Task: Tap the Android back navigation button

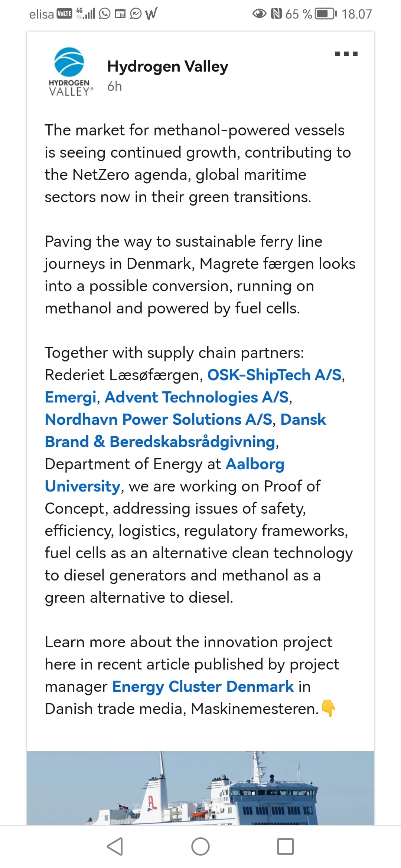Action: (x=115, y=846)
